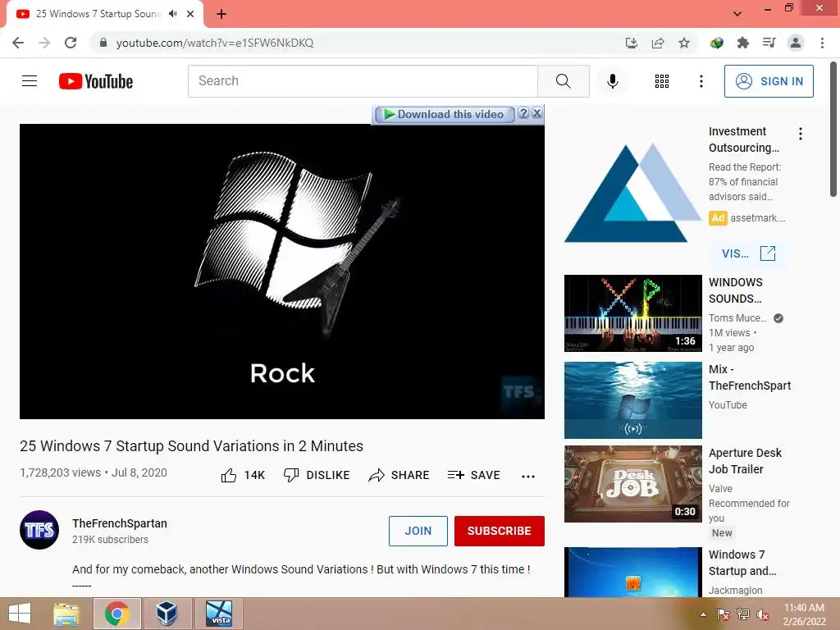Click WINDOWS SOUNDS video title
The image size is (840, 630).
tap(736, 290)
